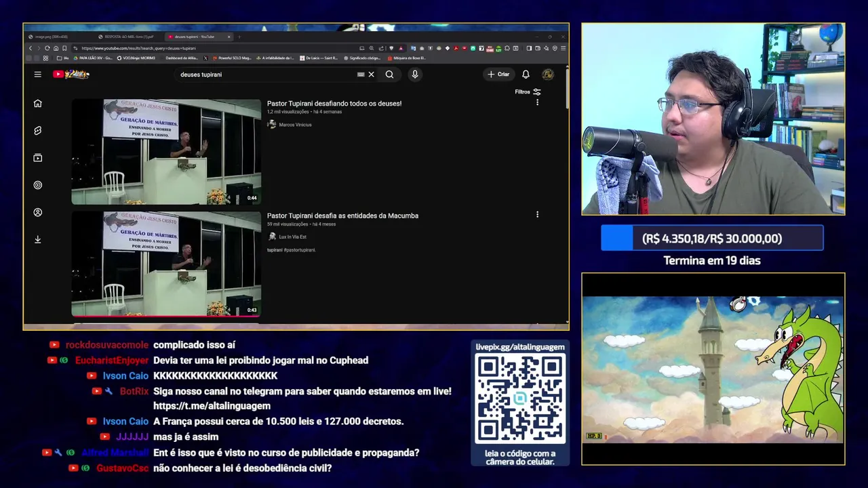Click the 'Termina em 19 dias' text
This screenshot has height=488, width=868.
(712, 261)
